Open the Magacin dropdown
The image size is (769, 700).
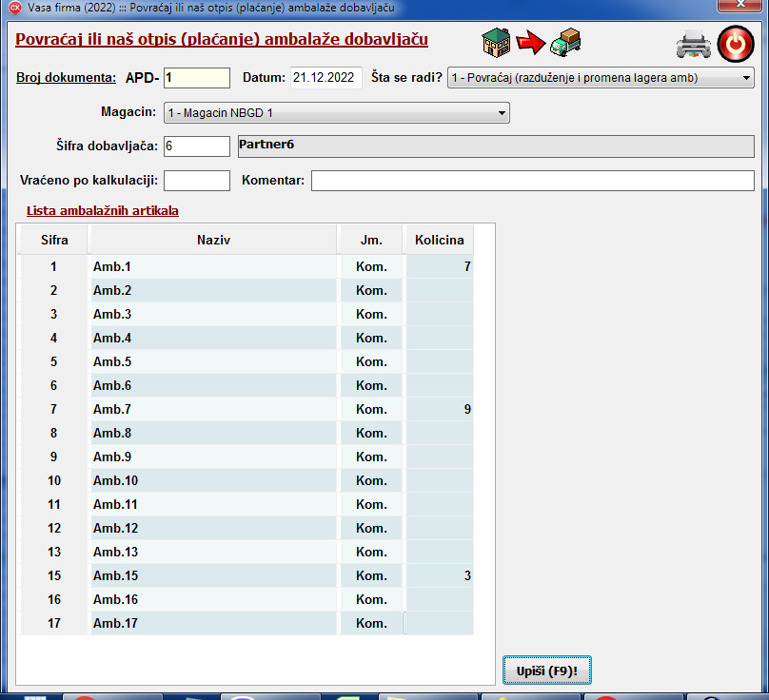tap(337, 113)
